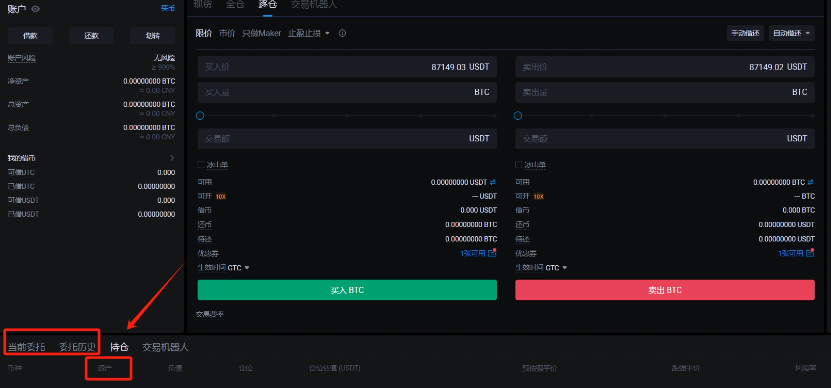Expand the 我的借币 section chevron

pyautogui.click(x=172, y=158)
